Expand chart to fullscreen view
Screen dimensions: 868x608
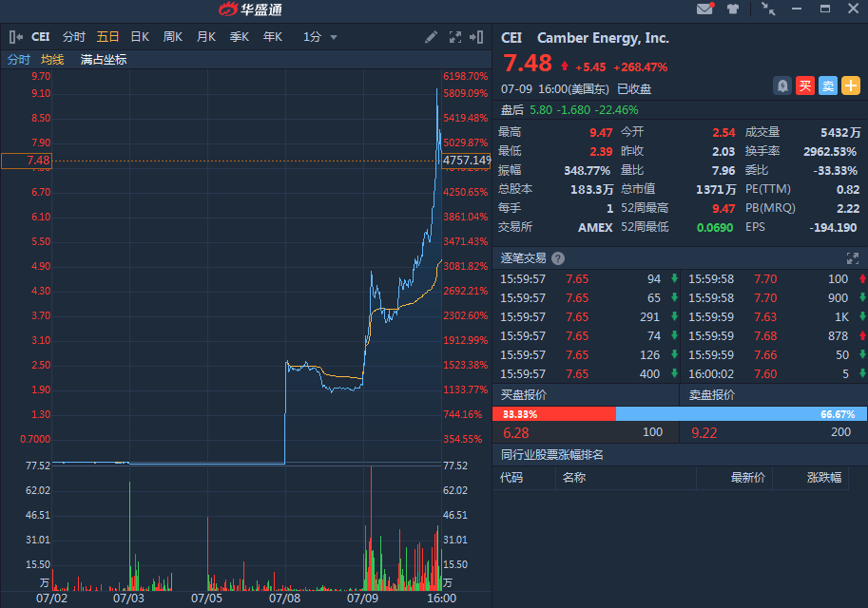[x=455, y=37]
